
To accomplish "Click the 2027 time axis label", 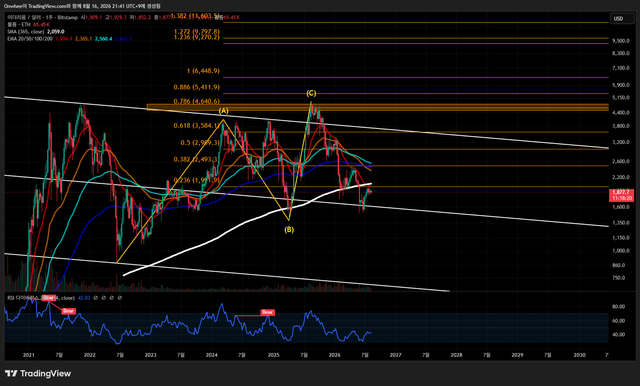I will pyautogui.click(x=395, y=355).
